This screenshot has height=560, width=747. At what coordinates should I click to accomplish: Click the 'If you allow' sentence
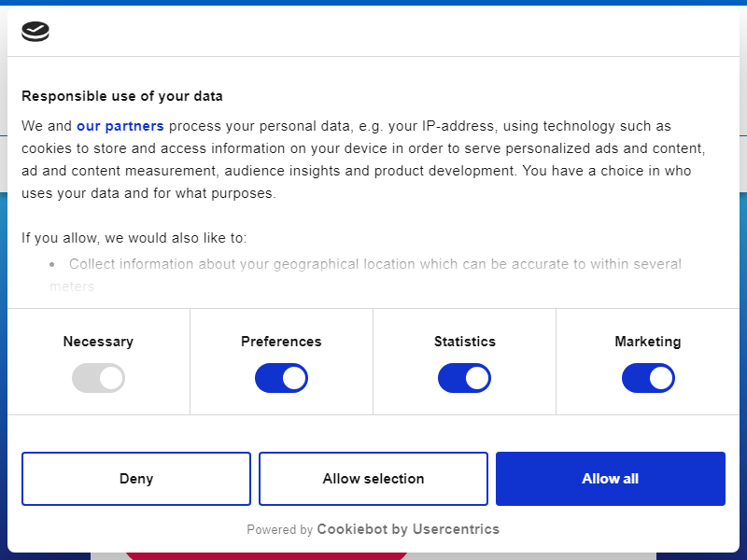click(134, 238)
